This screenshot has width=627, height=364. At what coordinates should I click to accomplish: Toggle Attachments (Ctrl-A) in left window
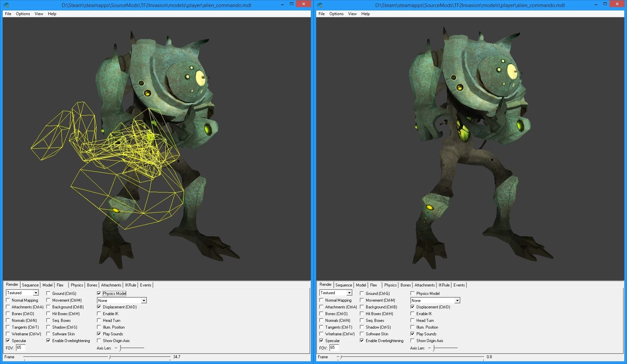[x=8, y=307]
